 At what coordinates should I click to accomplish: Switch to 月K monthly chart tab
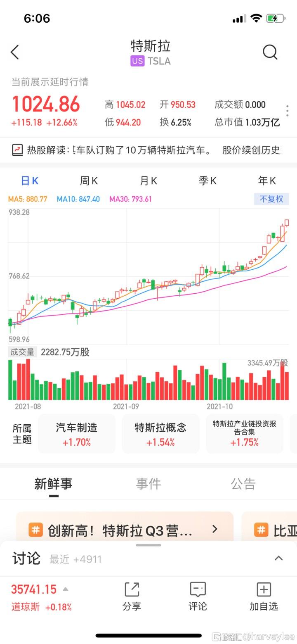(x=148, y=181)
